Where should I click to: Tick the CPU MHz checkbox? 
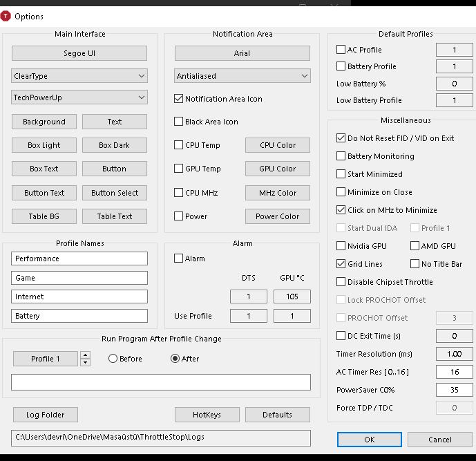pyautogui.click(x=178, y=193)
